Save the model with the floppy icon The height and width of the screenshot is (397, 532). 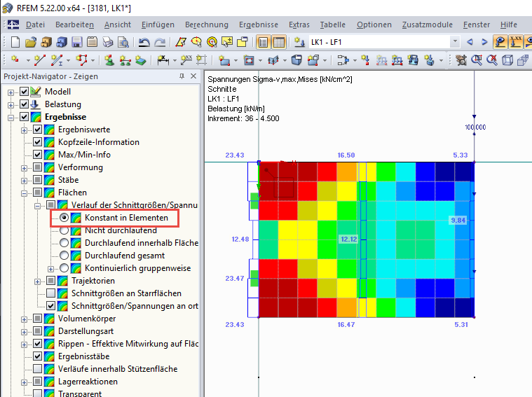77,42
